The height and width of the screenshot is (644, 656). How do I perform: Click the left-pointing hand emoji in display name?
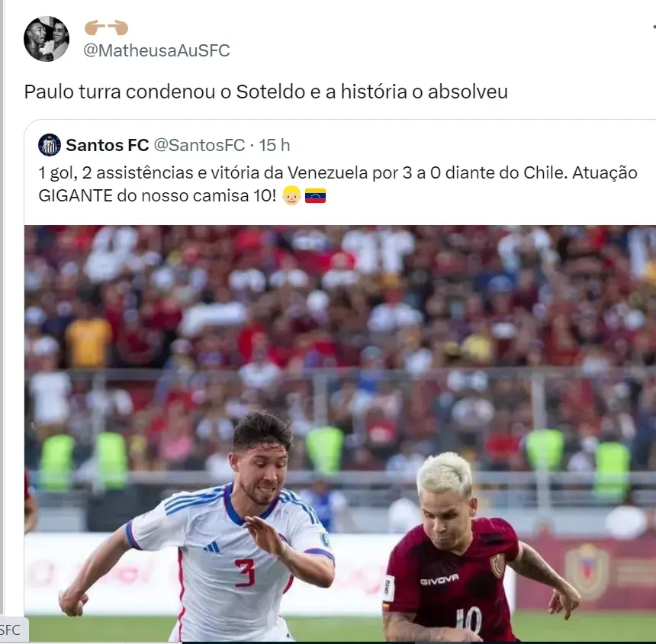tap(95, 27)
